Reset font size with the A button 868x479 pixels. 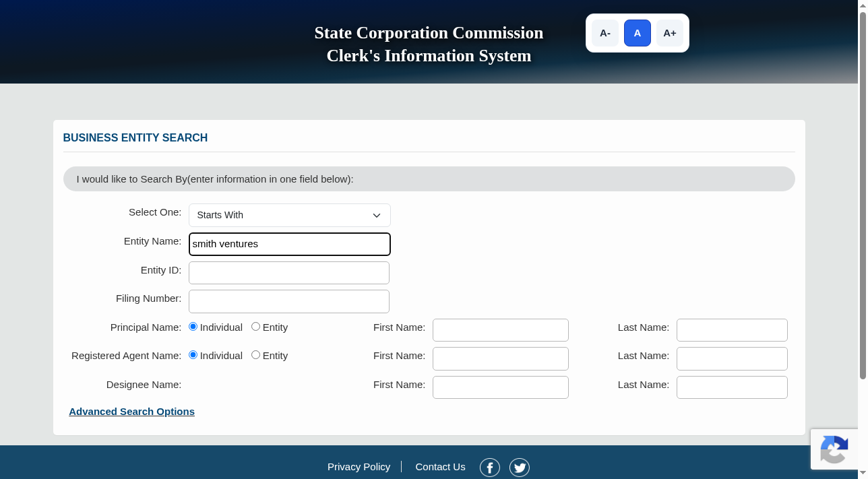tap(638, 33)
